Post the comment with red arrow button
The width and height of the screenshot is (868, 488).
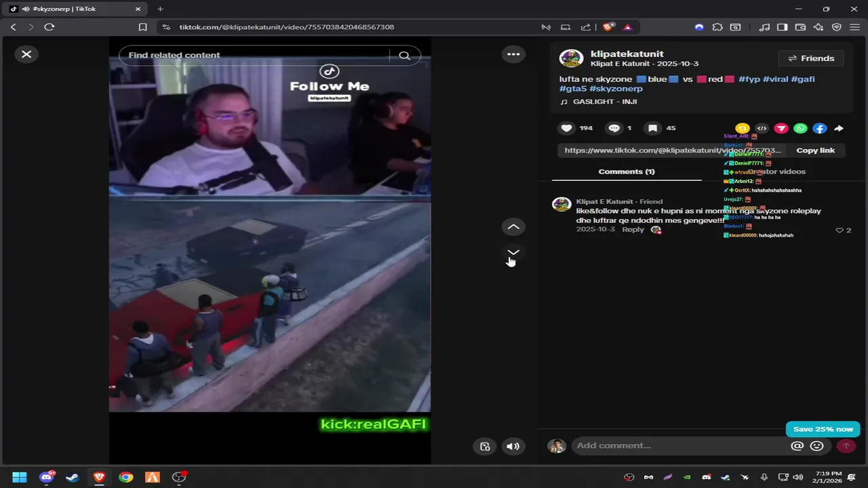point(846,445)
